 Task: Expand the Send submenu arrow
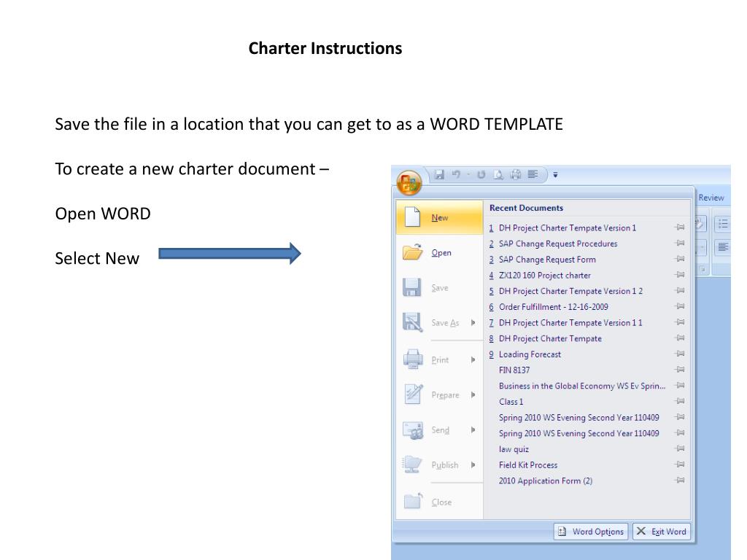click(x=473, y=429)
